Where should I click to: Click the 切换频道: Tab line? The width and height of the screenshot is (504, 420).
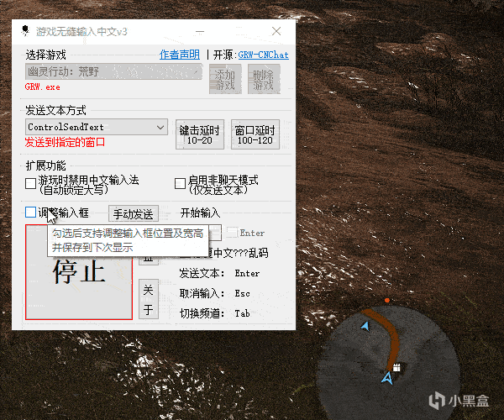(x=215, y=313)
